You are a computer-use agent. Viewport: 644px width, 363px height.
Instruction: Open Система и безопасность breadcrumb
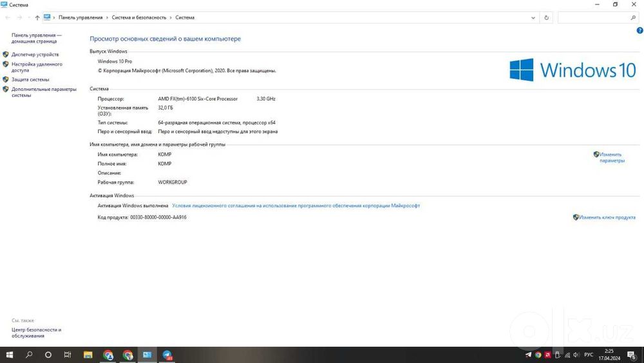139,17
